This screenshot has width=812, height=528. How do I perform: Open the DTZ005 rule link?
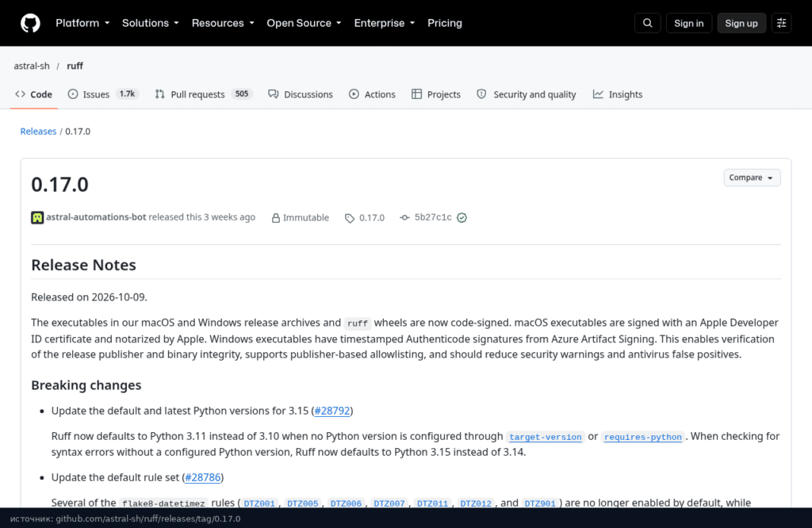click(x=303, y=503)
